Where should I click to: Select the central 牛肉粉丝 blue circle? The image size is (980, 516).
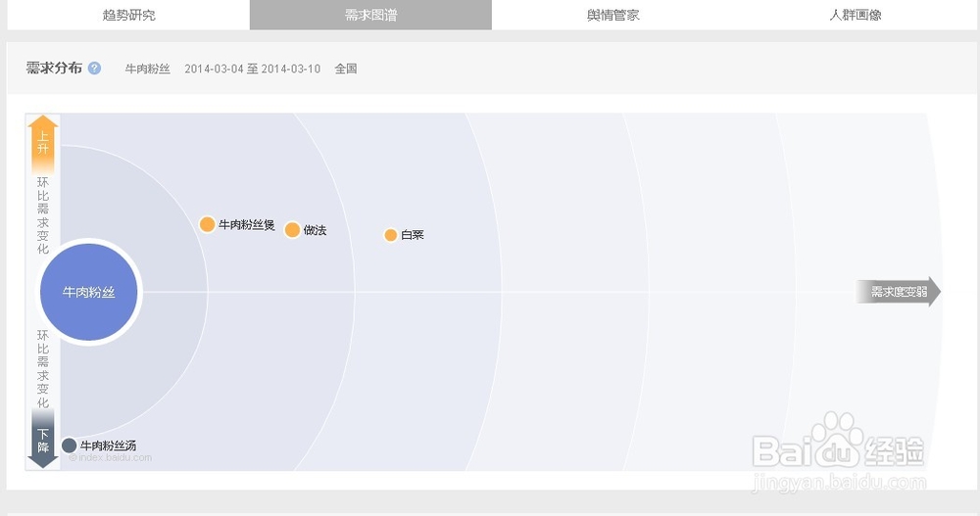(89, 292)
